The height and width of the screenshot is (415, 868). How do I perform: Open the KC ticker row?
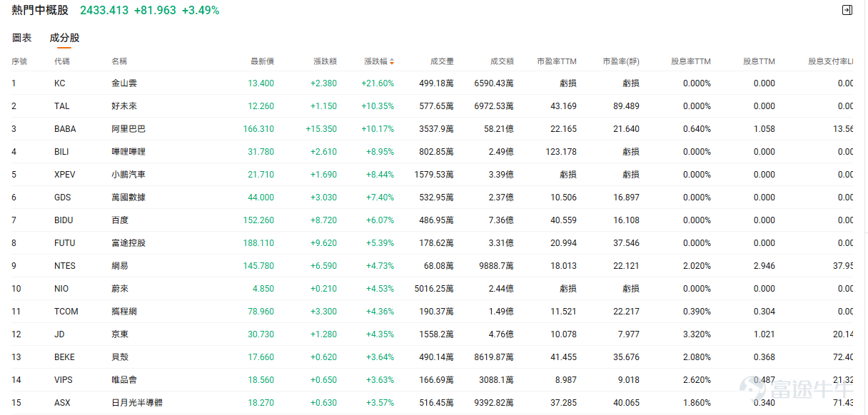coord(433,83)
